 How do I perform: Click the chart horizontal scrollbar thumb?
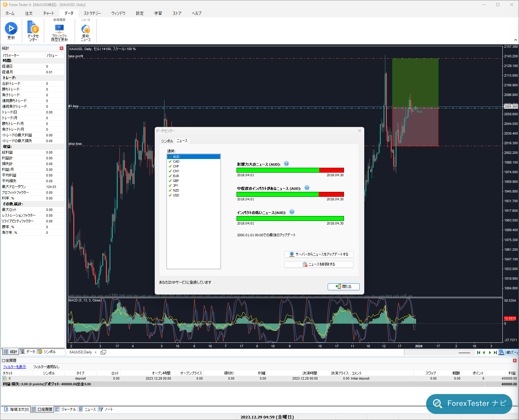tap(464, 353)
